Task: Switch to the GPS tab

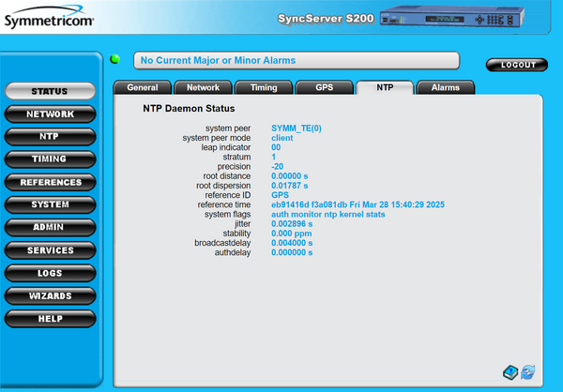Action: 324,87
